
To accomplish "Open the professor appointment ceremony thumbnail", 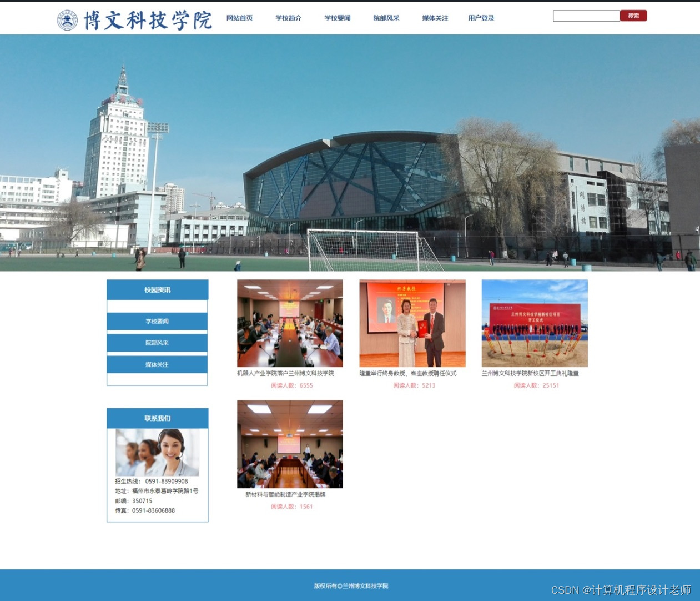I will [x=412, y=323].
